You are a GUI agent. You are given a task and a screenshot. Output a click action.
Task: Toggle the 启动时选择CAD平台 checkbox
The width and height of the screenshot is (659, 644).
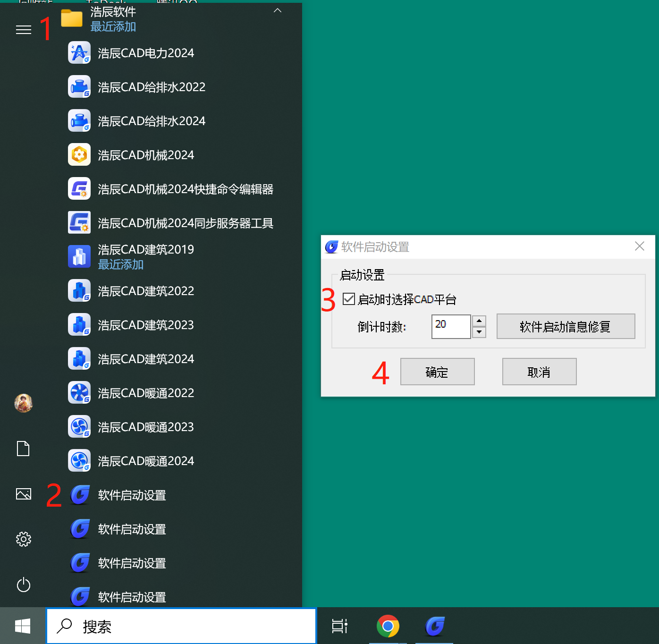coord(349,299)
